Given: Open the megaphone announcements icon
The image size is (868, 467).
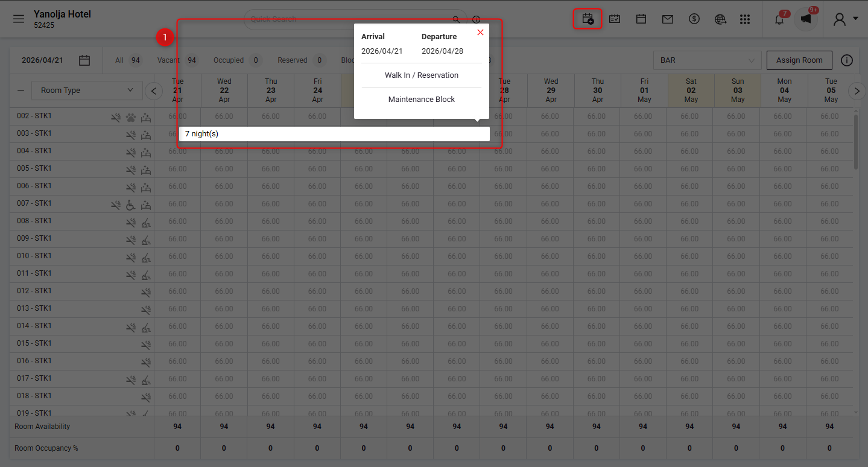Looking at the screenshot, I should (806, 19).
